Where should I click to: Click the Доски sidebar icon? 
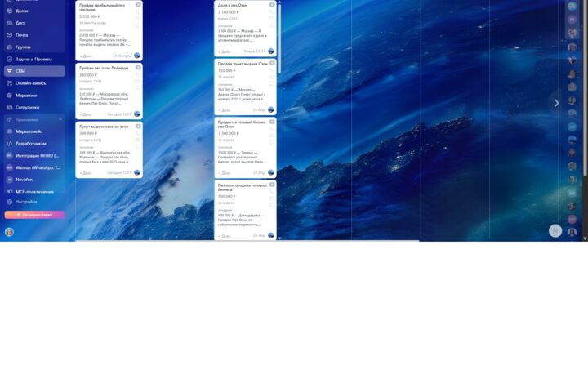pyautogui.click(x=9, y=11)
